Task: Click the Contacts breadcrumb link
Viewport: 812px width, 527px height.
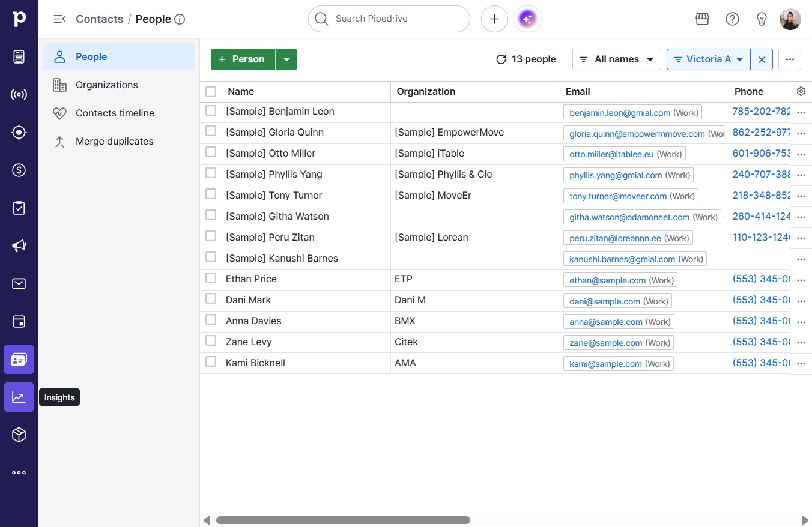Action: tap(99, 19)
